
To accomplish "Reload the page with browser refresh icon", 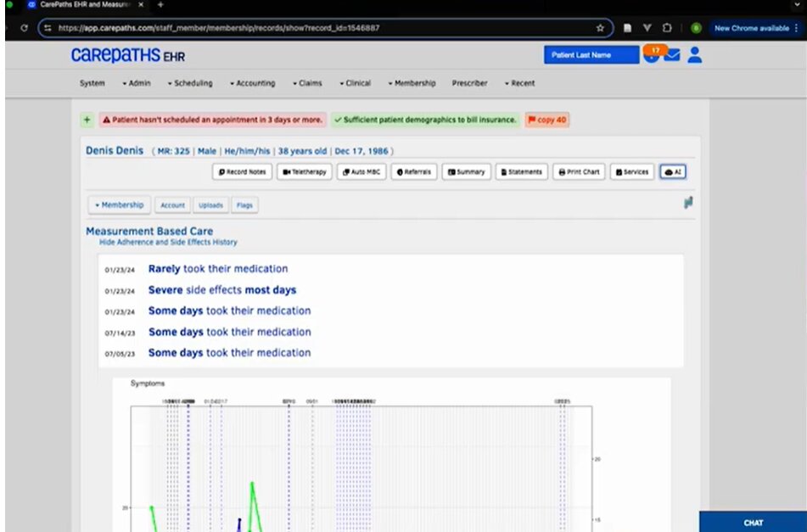I will click(24, 28).
